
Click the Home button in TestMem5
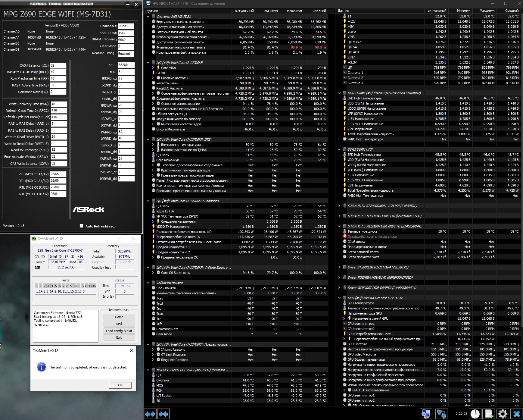(x=119, y=317)
